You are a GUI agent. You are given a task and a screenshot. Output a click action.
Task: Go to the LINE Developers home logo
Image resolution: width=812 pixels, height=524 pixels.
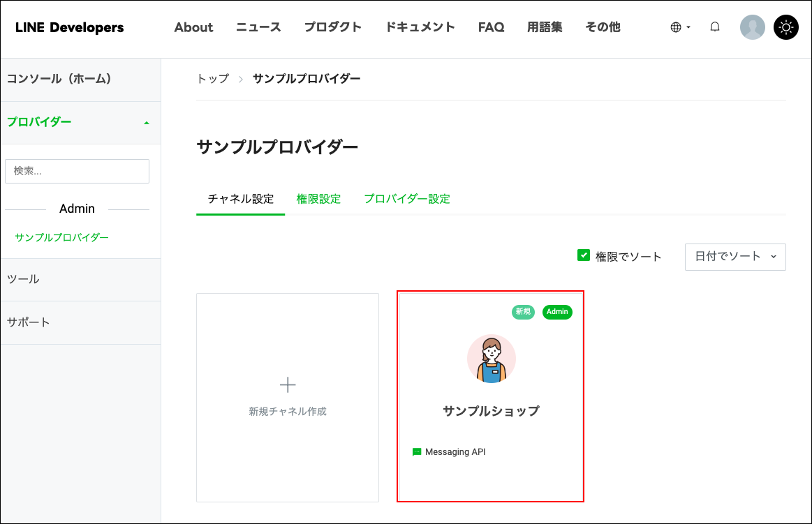(x=69, y=27)
